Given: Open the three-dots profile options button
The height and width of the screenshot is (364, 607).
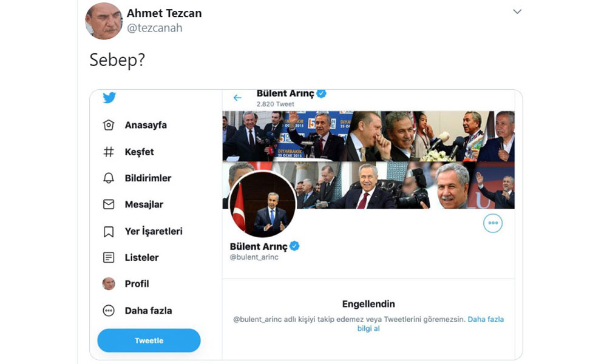Looking at the screenshot, I should (x=493, y=223).
